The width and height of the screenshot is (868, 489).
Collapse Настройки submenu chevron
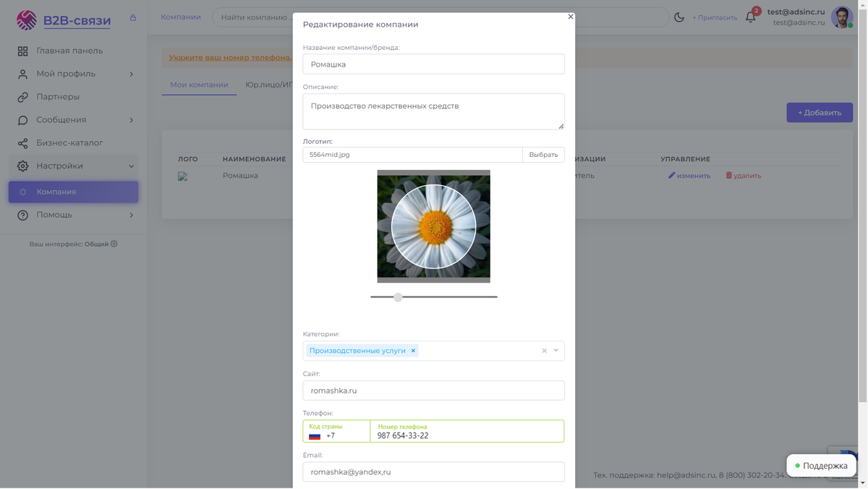point(131,166)
